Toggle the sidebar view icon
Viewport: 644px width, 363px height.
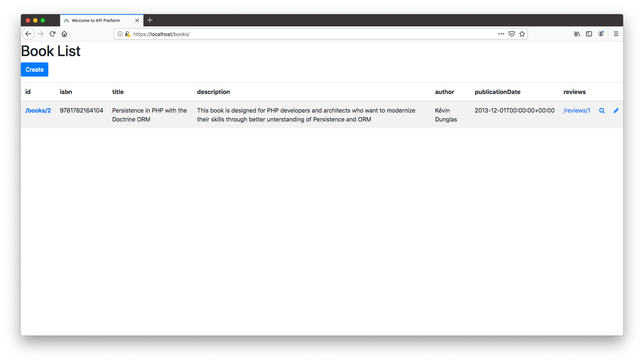tap(589, 34)
